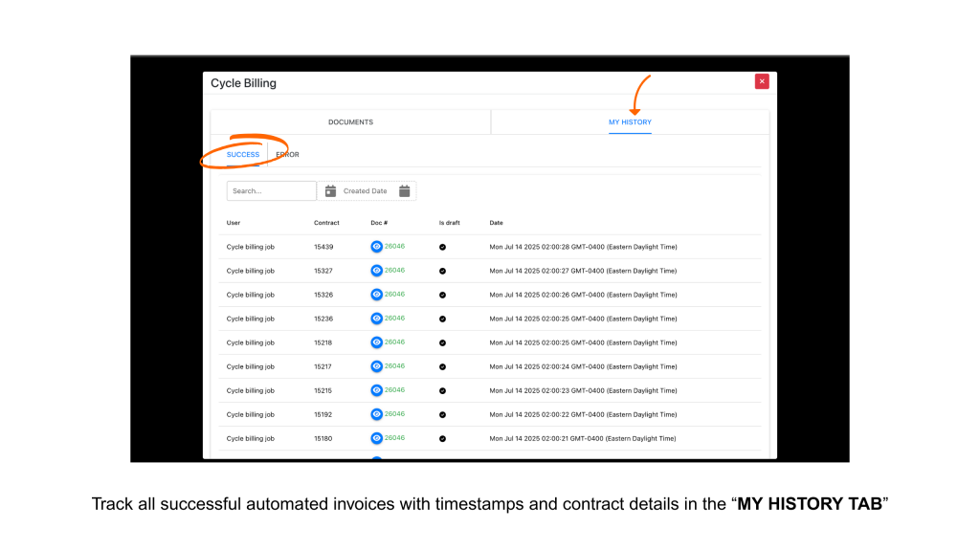Click the eye icon for contract 15236

[x=376, y=319]
